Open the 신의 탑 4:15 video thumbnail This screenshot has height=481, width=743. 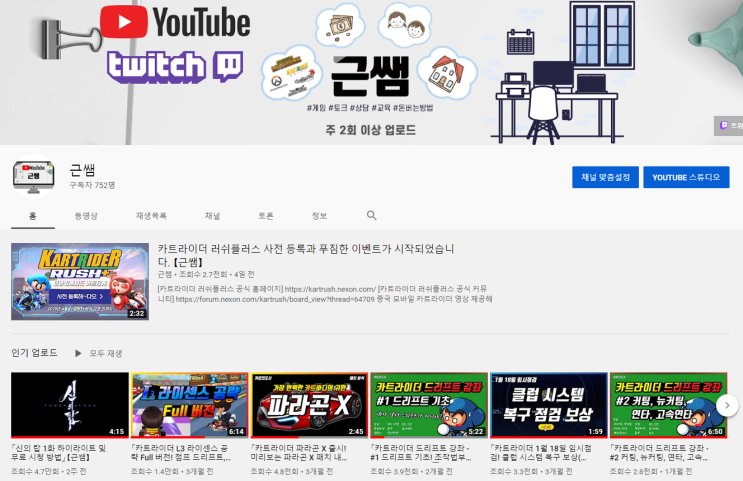70,405
